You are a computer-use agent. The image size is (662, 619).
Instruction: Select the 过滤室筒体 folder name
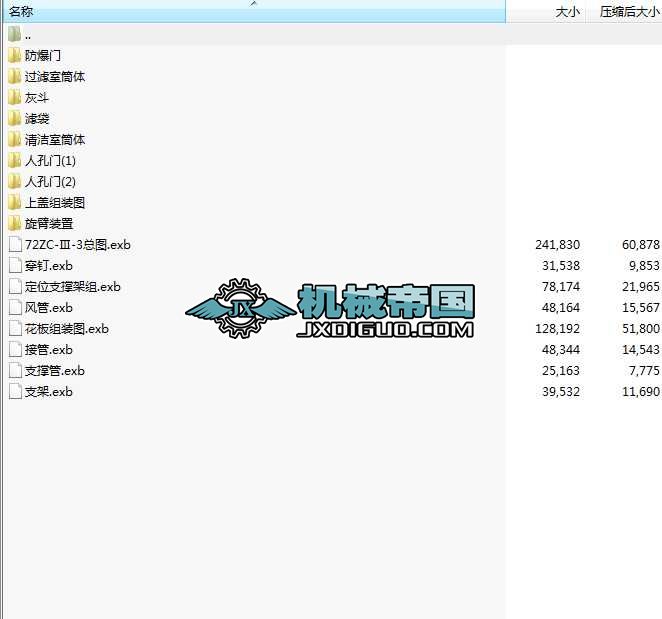(55, 76)
